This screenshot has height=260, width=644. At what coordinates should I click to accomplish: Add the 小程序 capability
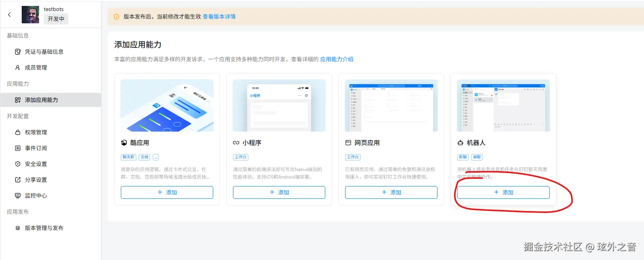279,192
